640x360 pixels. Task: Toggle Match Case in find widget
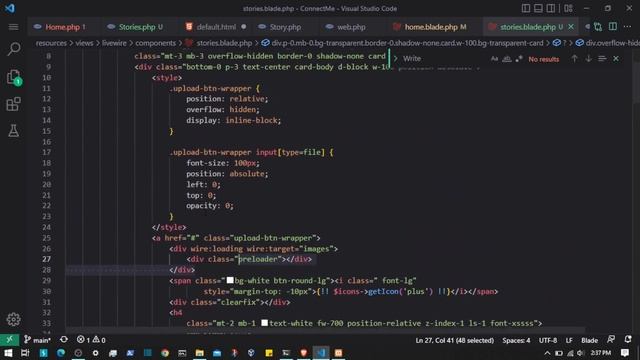tap(494, 59)
